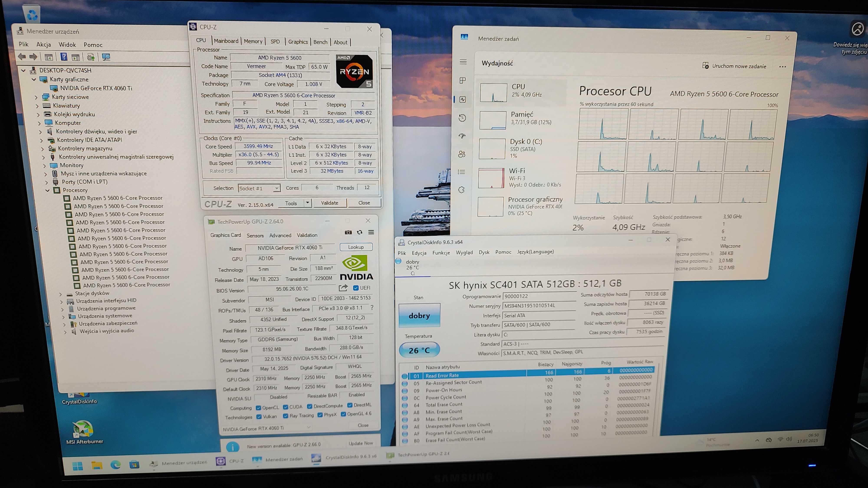Viewport: 868px width, 488px height.
Task: Click the 26 °C temperature button in CrystalDiskInfo
Action: (x=419, y=350)
